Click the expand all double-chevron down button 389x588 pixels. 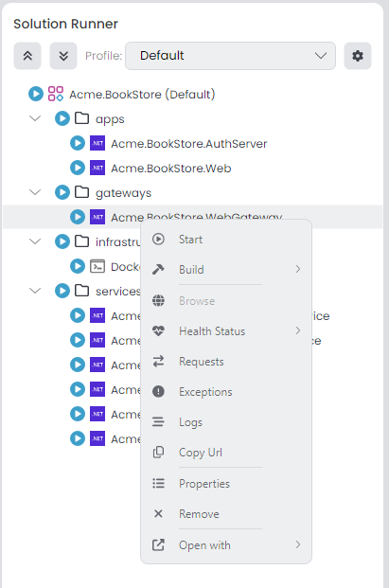point(63,56)
